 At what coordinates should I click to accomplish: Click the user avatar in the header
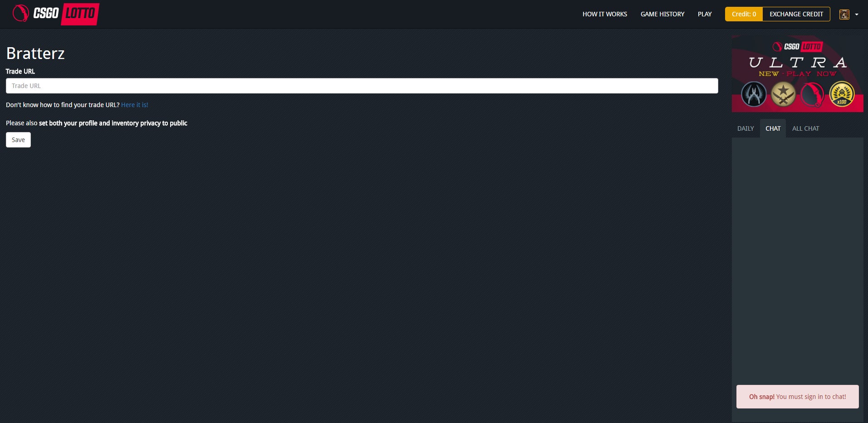844,15
